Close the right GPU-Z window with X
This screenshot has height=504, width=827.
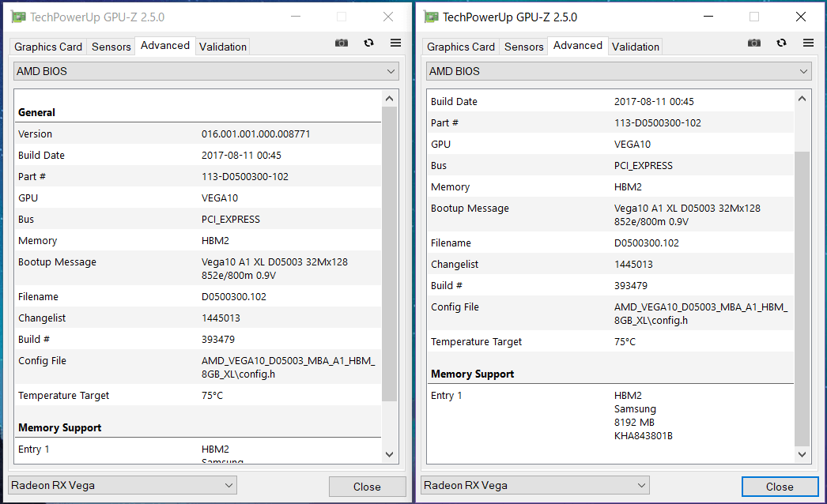click(801, 17)
